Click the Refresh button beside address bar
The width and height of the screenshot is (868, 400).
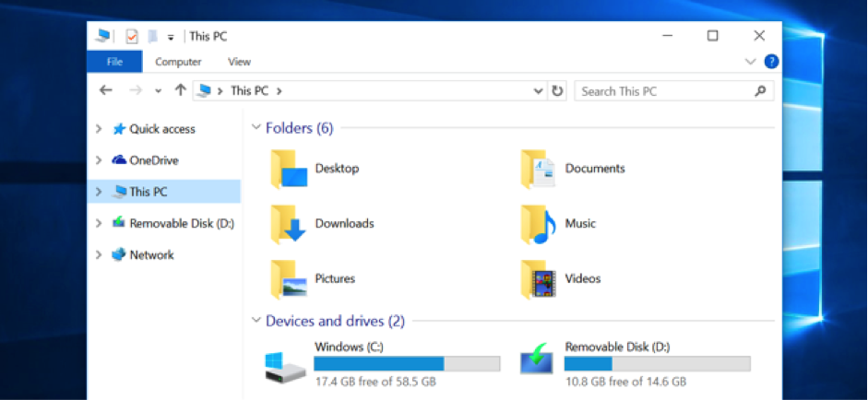pos(557,91)
